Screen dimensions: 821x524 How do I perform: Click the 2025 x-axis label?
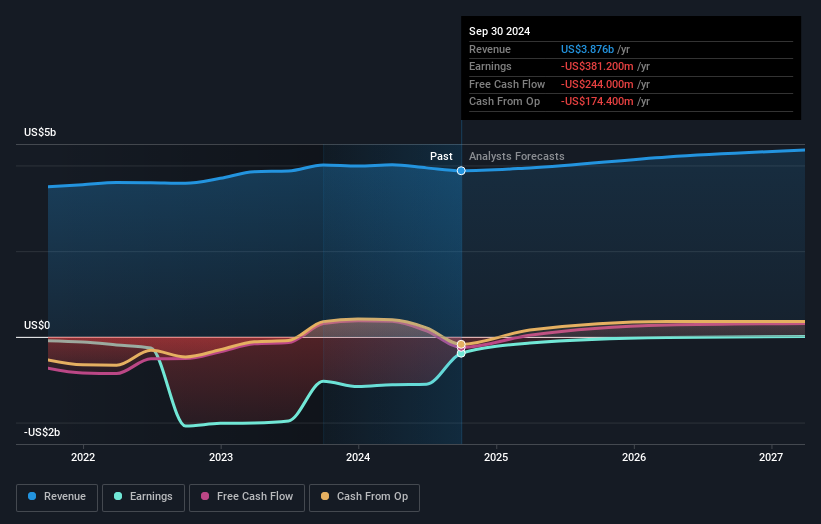click(496, 457)
